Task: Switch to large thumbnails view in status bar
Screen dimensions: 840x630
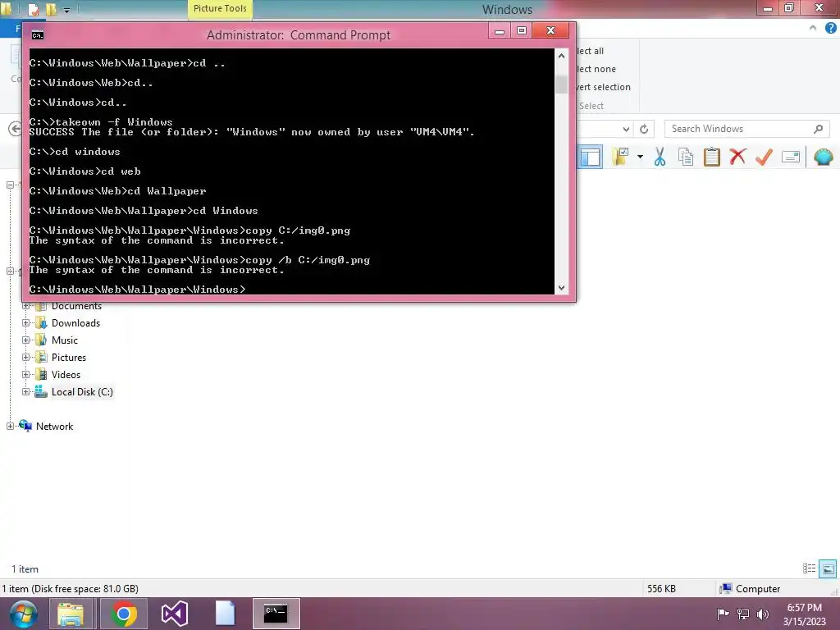Action: tap(828, 568)
